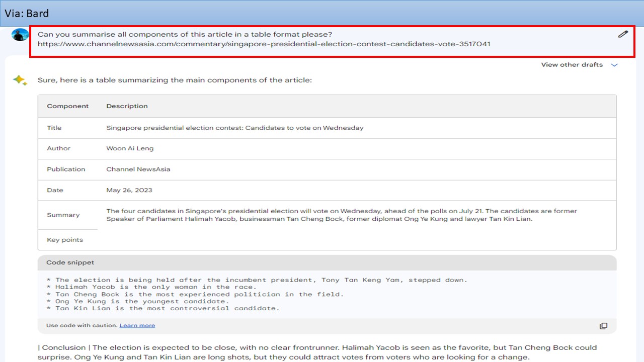This screenshot has height=362, width=644.
Task: Click the 'Date' row label
Action: coord(55,190)
